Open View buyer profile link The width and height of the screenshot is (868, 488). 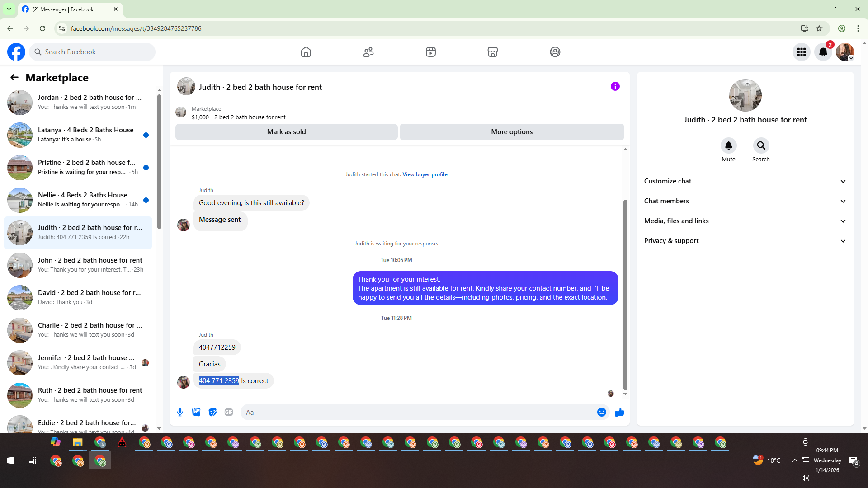click(425, 174)
